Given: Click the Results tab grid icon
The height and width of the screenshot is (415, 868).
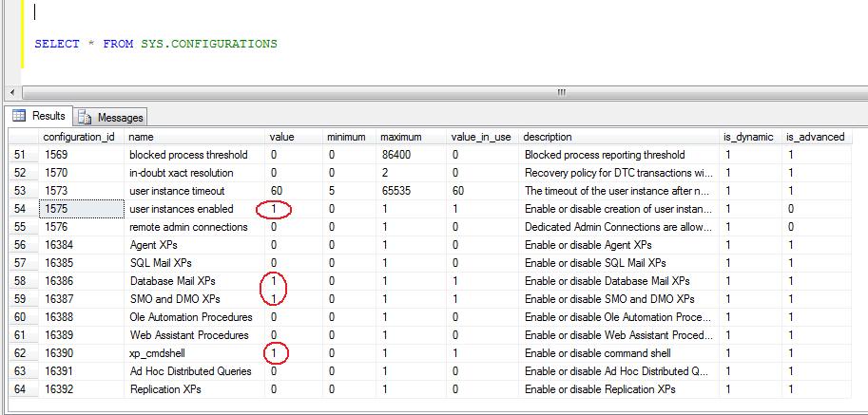Looking at the screenshot, I should (x=19, y=116).
